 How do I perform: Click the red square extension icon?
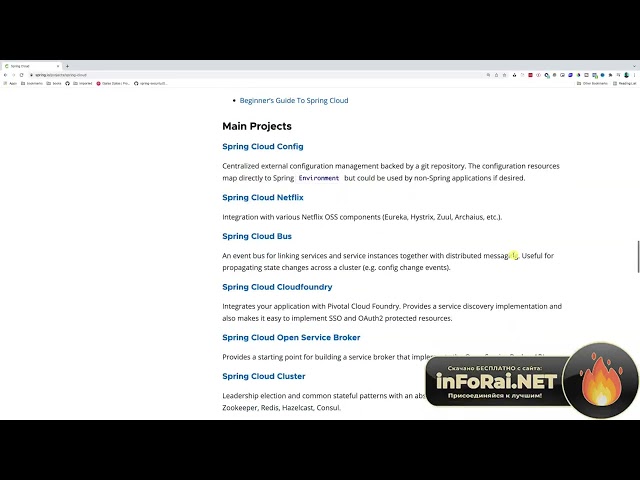[x=530, y=75]
